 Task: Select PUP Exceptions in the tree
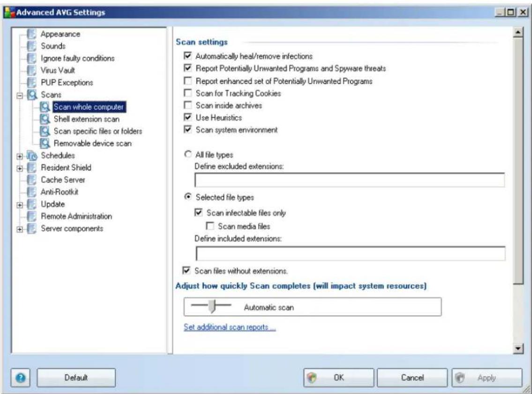point(67,83)
